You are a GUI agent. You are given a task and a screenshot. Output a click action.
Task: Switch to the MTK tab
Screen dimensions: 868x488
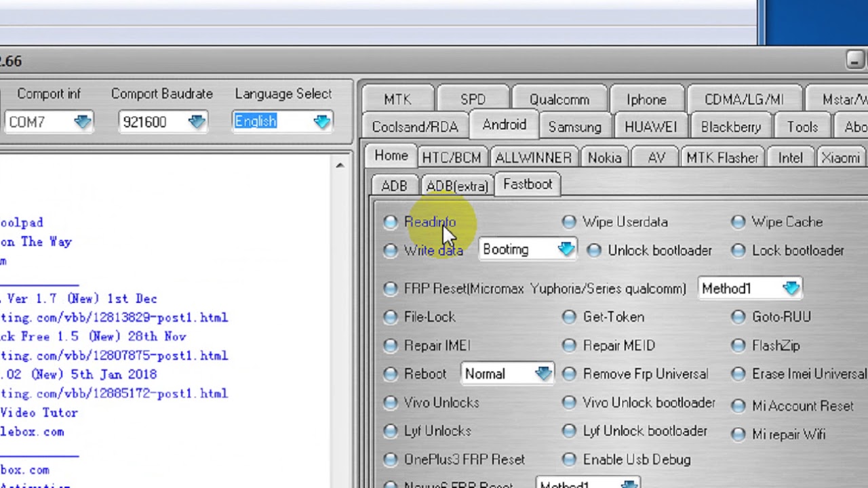pyautogui.click(x=397, y=100)
